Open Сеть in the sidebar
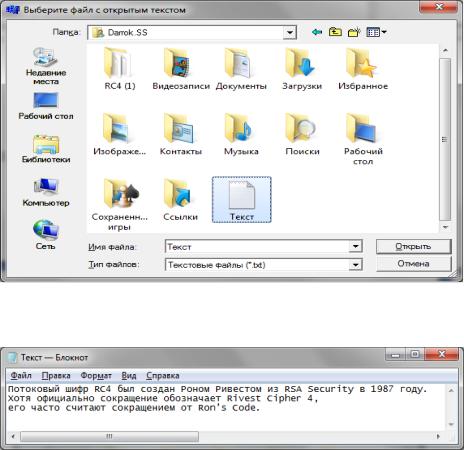 point(46,235)
